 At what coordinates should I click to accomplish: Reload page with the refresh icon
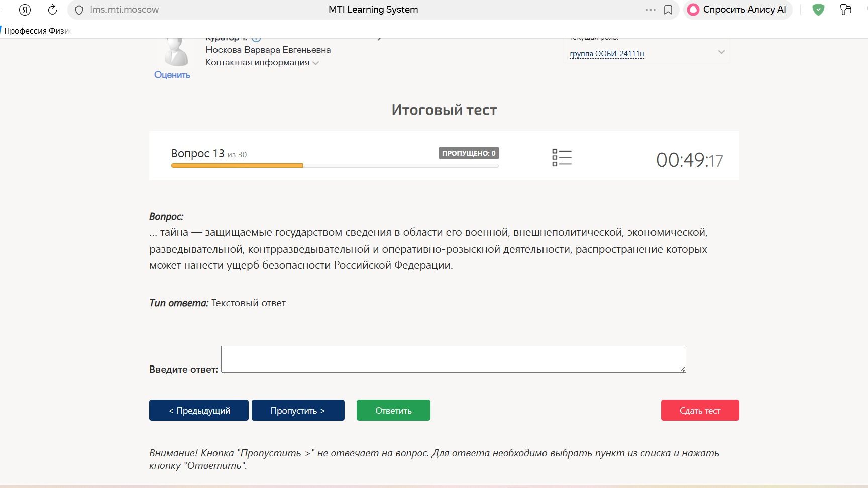pos(52,10)
